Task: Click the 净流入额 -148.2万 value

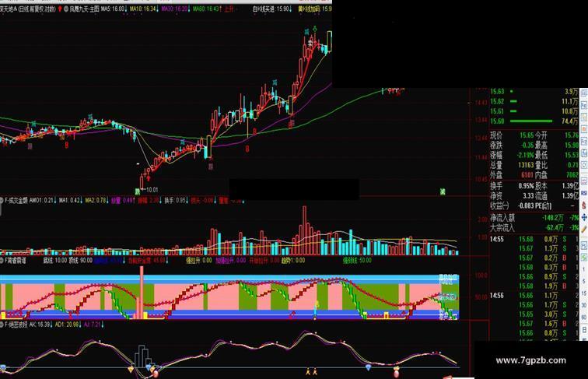Action: 552,218
